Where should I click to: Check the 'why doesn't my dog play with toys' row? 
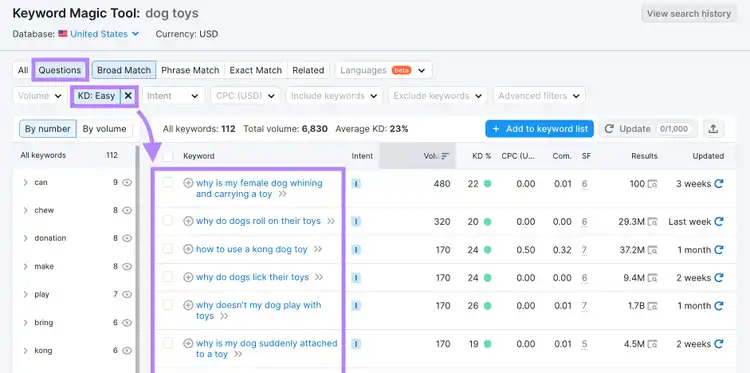167,305
